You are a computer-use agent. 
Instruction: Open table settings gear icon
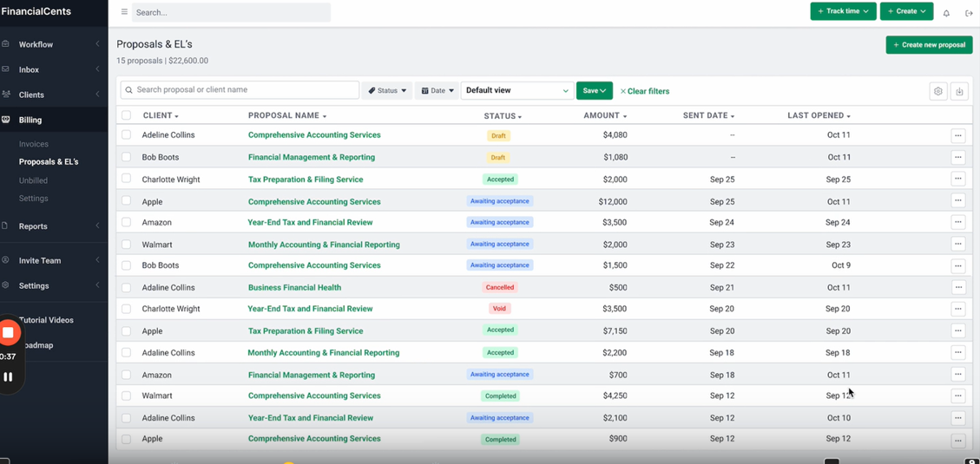(938, 91)
